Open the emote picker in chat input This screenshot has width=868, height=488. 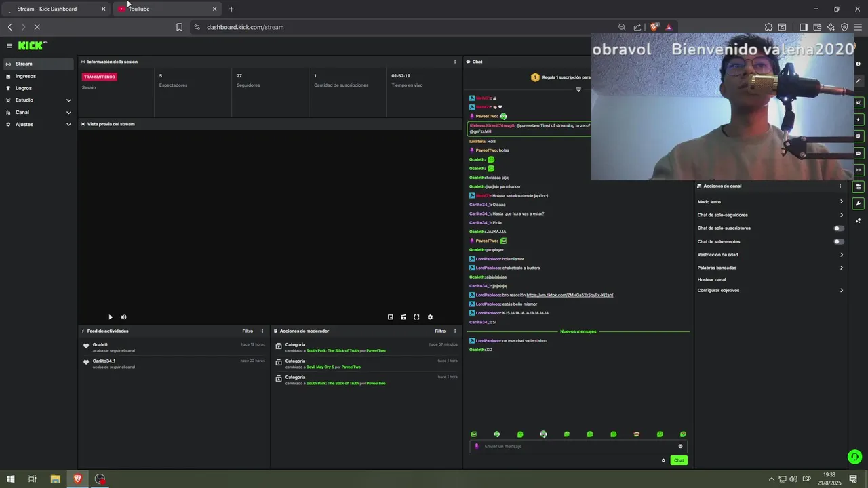[680, 446]
